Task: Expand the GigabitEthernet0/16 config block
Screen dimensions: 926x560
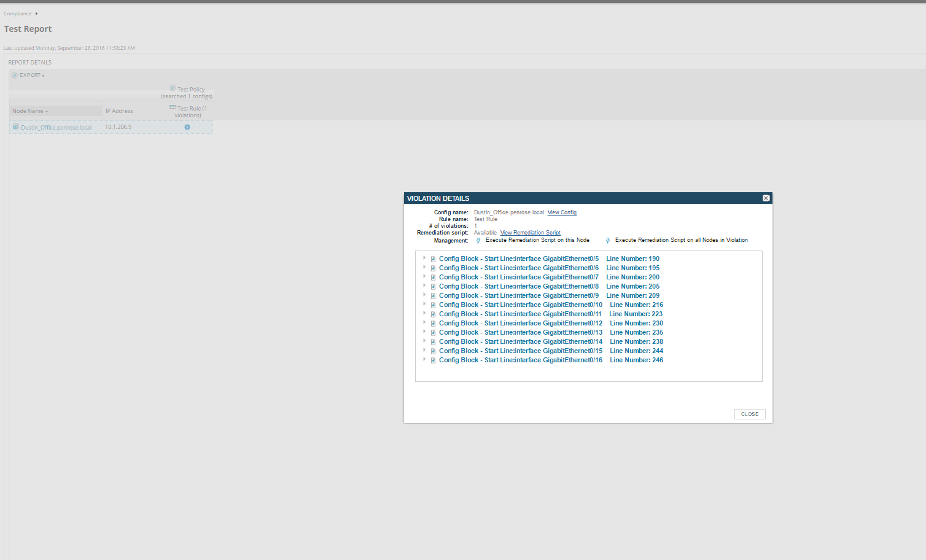Action: pos(424,359)
